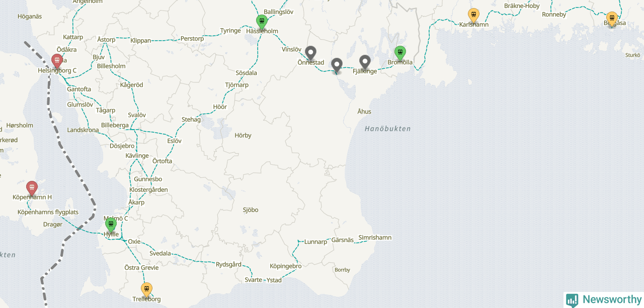The width and height of the screenshot is (644, 308).
Task: Click the Bräkne-Hoby label
Action: (522, 6)
